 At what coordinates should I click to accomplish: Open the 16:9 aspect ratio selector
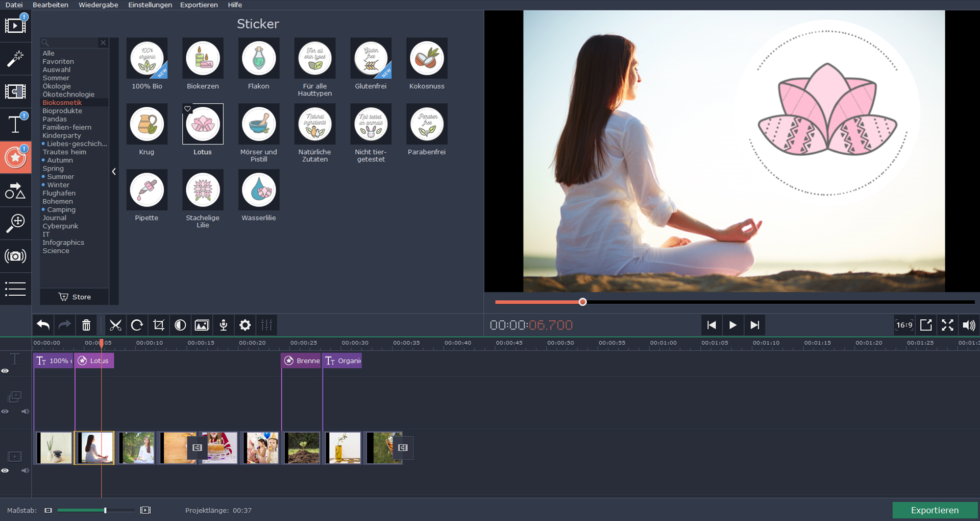(904, 325)
